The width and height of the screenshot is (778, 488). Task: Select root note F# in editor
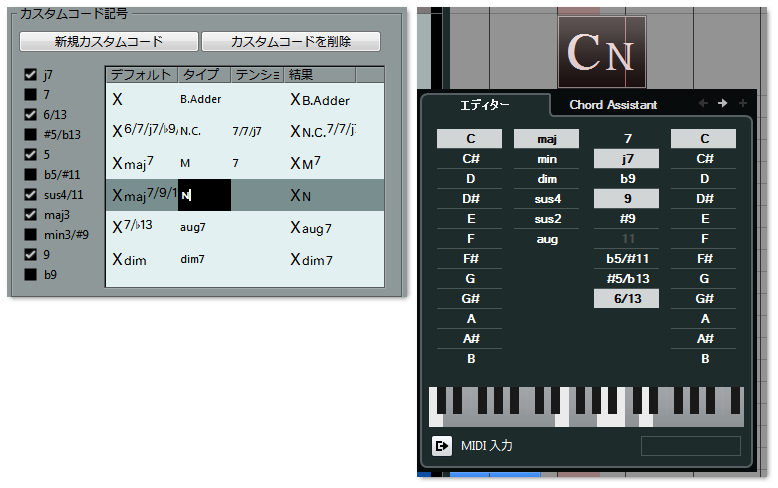pyautogui.click(x=470, y=258)
